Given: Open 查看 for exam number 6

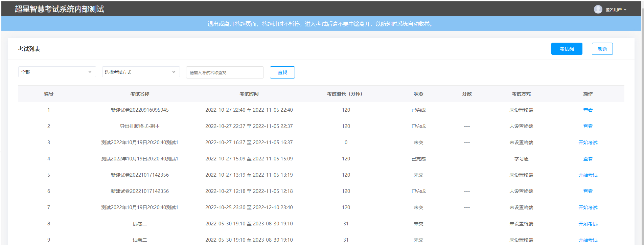Looking at the screenshot, I should 588,191.
